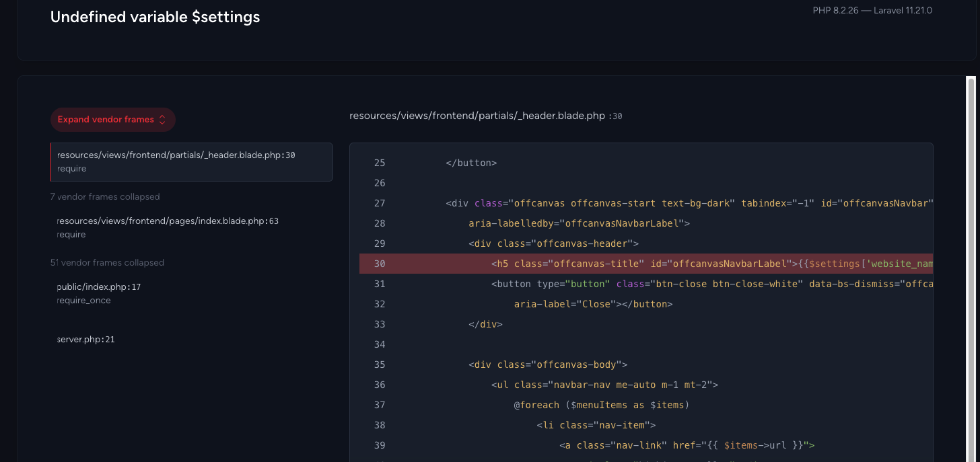980x462 pixels.
Task: Open the index.blade.php:63 stack frame
Action: coord(192,228)
